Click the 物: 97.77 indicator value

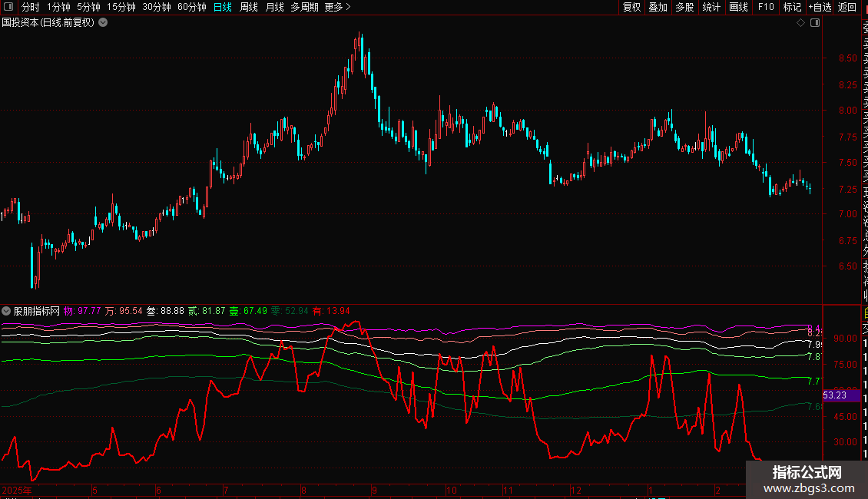pos(82,311)
